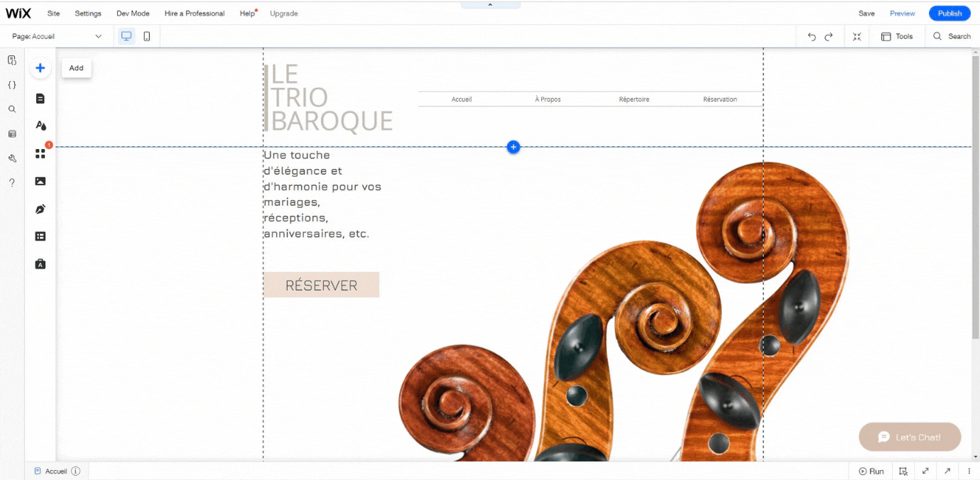The image size is (980, 480).
Task: Click the search magnifier in the code sidebar
Action: (12, 109)
